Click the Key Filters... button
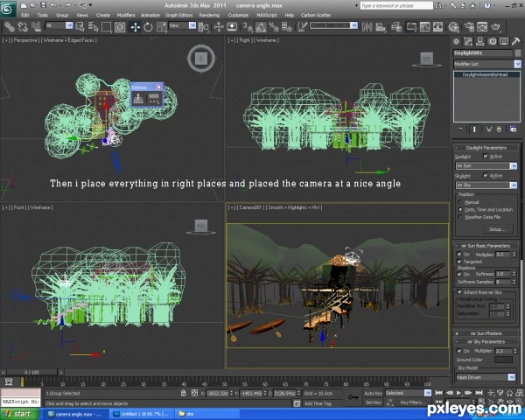Screen dimensions: 525x420 (x=412, y=402)
